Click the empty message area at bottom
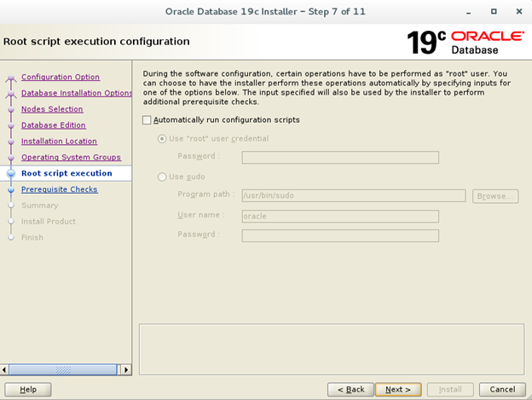The image size is (532, 400). [332, 350]
